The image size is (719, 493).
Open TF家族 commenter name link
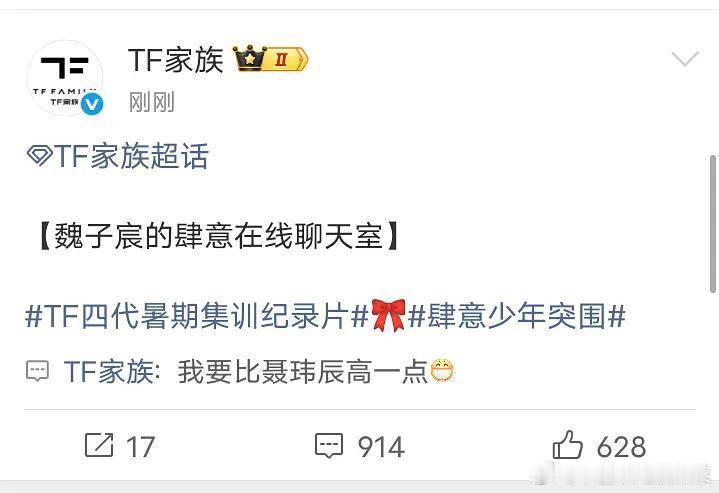pyautogui.click(x=109, y=371)
